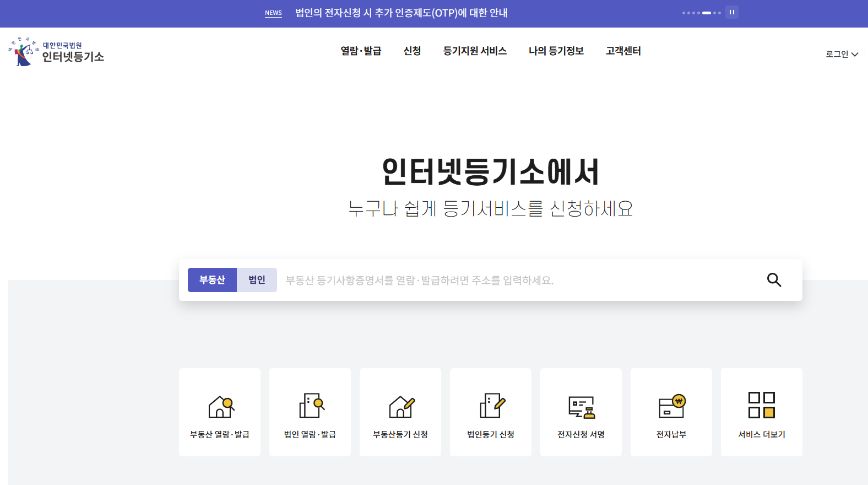The height and width of the screenshot is (485, 868).
Task: Select the 법인 search tab
Action: [x=257, y=280]
